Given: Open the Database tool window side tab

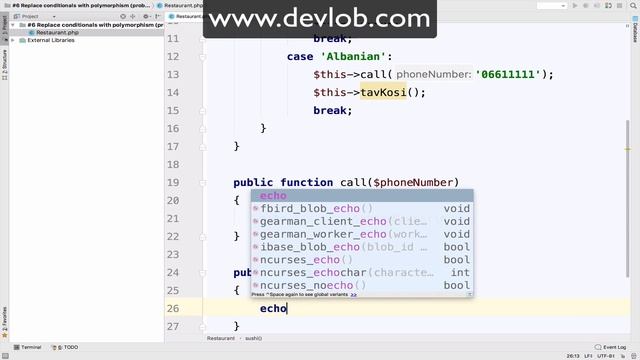Looking at the screenshot, I should click(x=635, y=29).
